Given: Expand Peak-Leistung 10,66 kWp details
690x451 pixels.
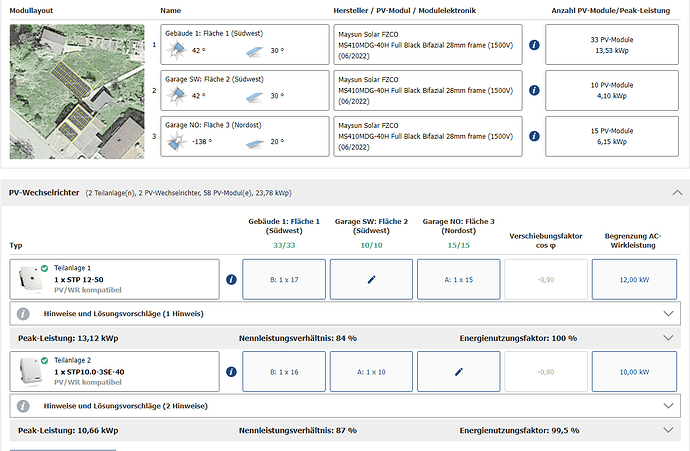Looking at the screenshot, I should coord(668,430).
